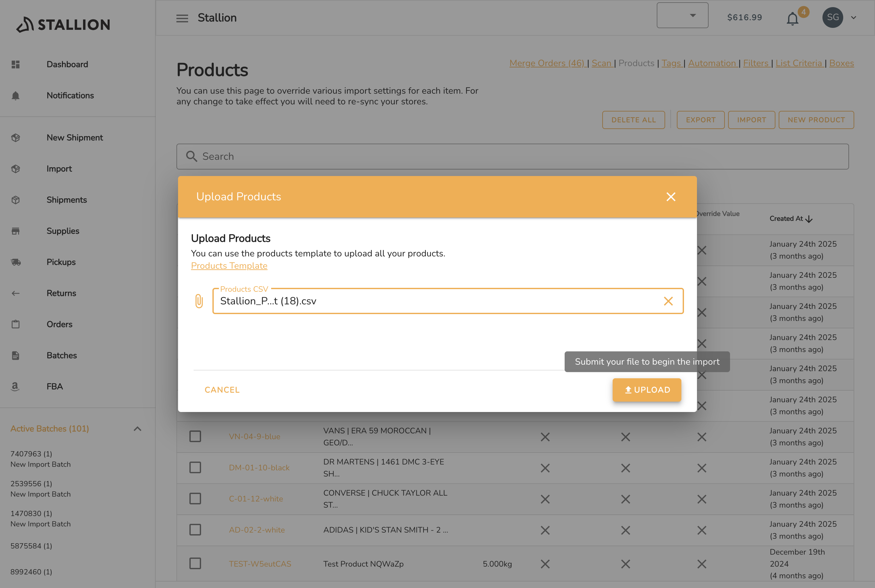This screenshot has width=875, height=588.
Task: Click the products Search field
Action: pyautogui.click(x=512, y=156)
